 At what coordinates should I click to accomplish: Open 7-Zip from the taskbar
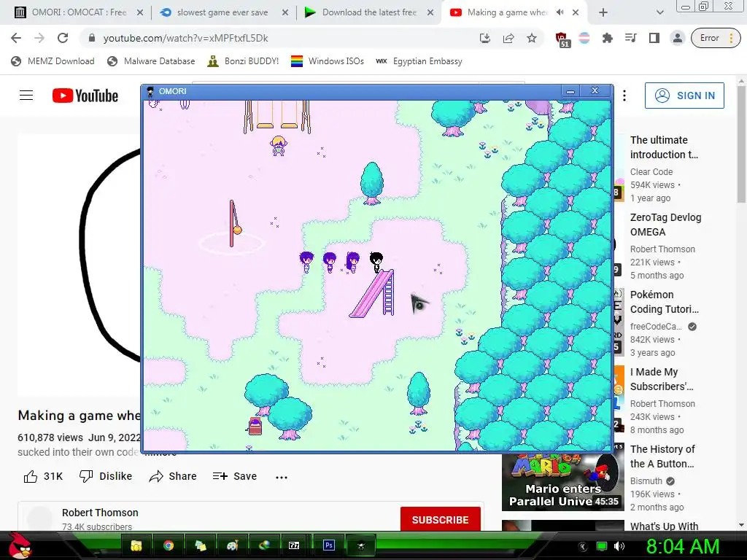pos(294,545)
